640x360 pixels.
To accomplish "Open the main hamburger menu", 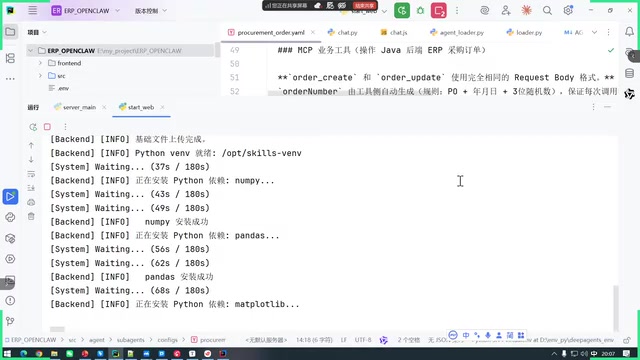I will (x=33, y=11).
